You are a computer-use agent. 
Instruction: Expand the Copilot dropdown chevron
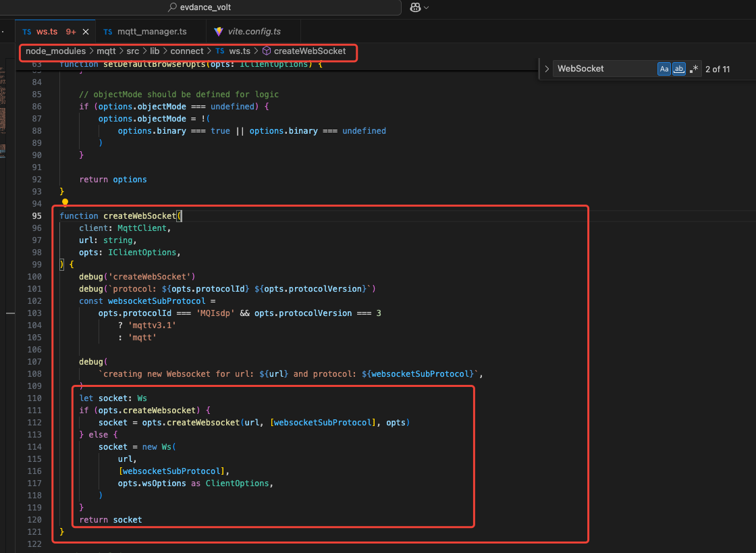pyautogui.click(x=426, y=7)
